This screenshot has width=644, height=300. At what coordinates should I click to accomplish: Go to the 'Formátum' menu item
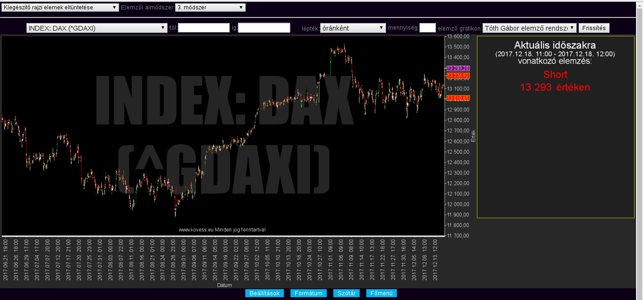[x=308, y=293]
